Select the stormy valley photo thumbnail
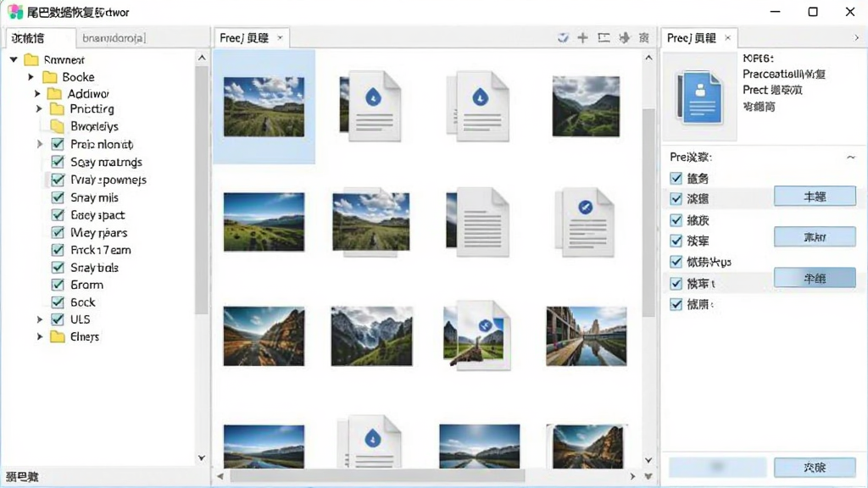 pos(586,106)
